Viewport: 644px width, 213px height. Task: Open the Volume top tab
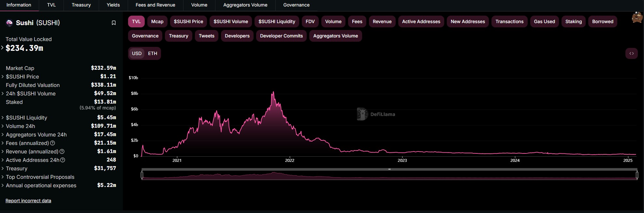[199, 5]
